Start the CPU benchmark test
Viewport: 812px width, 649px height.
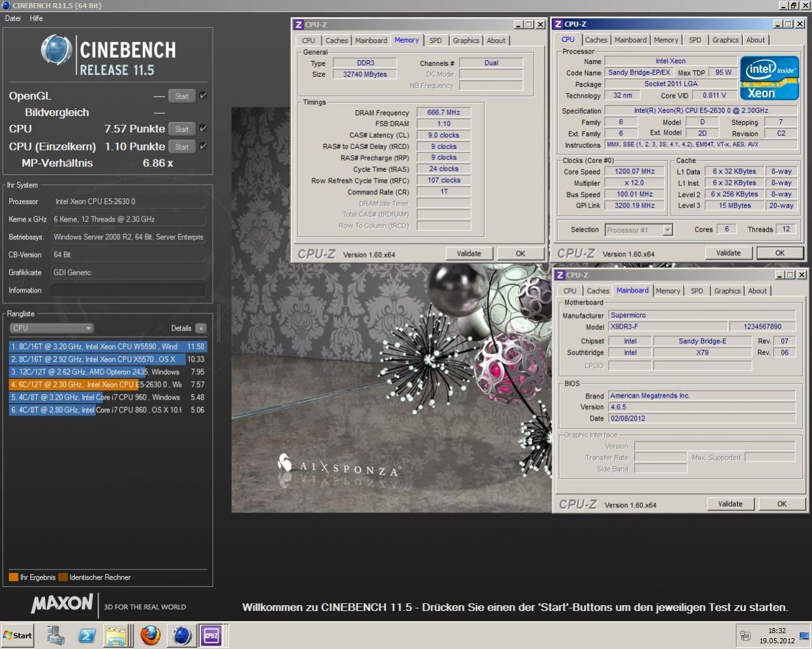tap(182, 129)
